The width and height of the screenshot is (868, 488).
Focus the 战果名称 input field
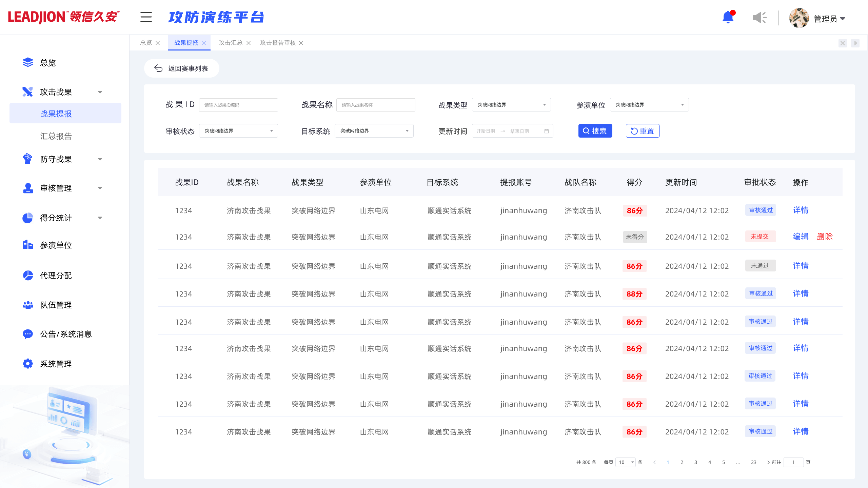(x=376, y=105)
